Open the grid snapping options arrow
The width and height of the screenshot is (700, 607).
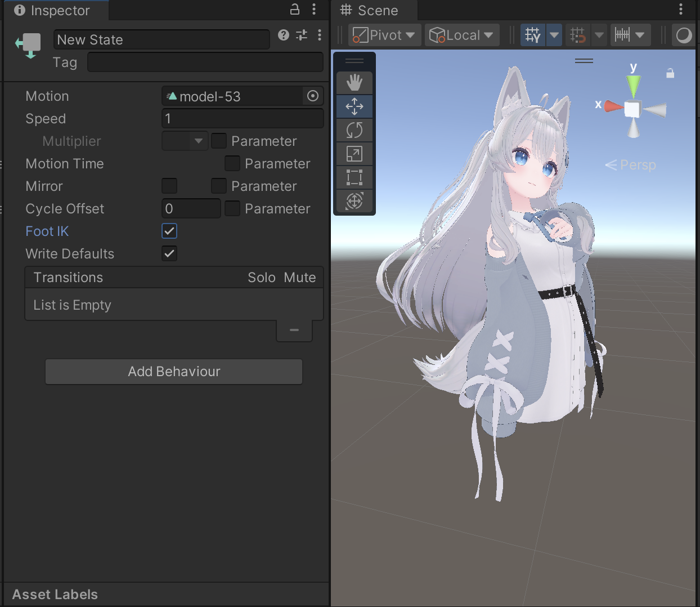pyautogui.click(x=599, y=35)
